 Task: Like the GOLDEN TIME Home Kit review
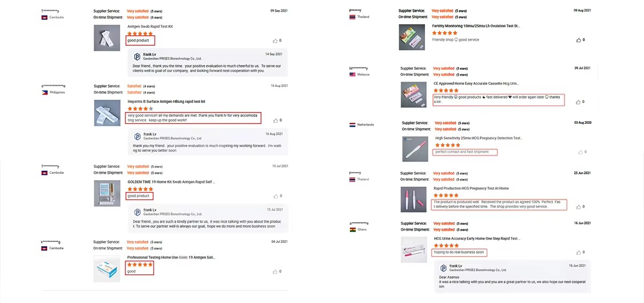pos(275,196)
